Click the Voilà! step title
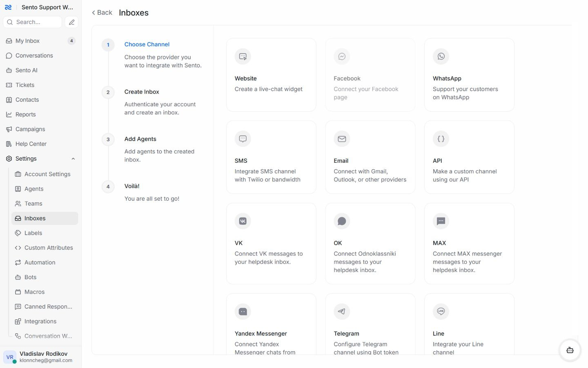The width and height of the screenshot is (588, 368). point(132,186)
